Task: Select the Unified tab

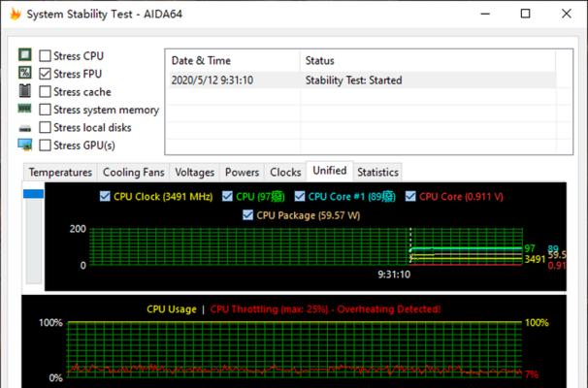Action: (x=330, y=171)
